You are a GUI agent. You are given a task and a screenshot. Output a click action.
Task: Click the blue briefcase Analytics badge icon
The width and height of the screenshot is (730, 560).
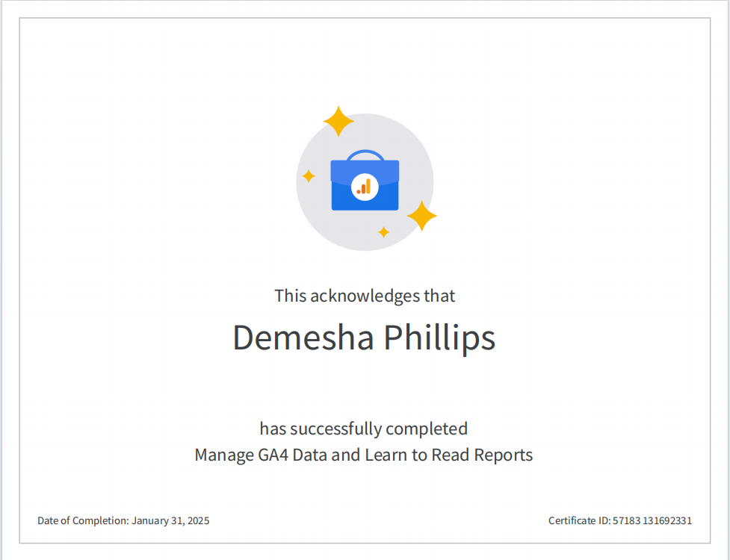(365, 180)
